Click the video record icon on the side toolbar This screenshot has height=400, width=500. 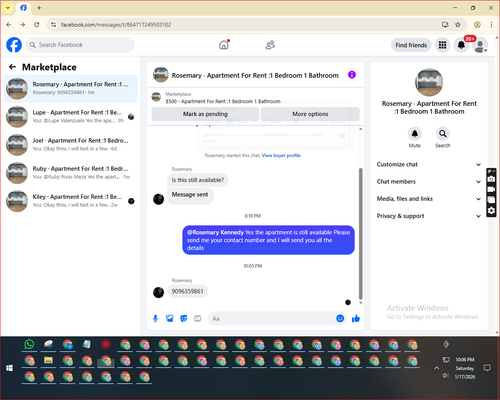491,189
